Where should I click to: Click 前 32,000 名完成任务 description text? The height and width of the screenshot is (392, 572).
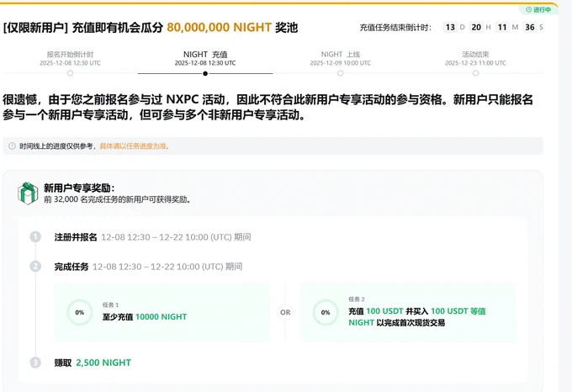pyautogui.click(x=117, y=199)
